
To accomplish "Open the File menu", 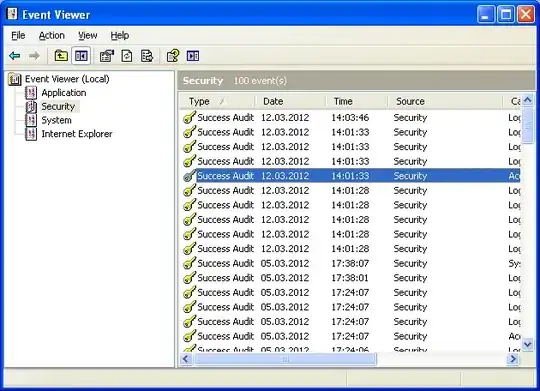I will click(x=18, y=35).
